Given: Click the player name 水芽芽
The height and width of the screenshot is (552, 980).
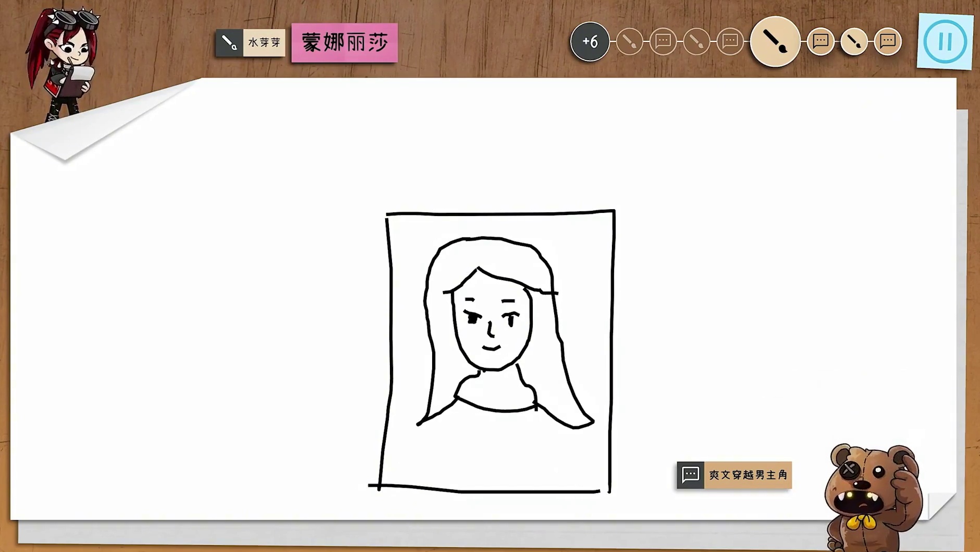Looking at the screenshot, I should point(264,43).
